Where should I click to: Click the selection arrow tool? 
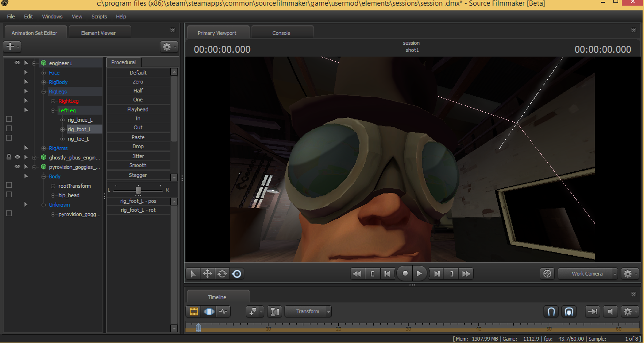(x=192, y=274)
